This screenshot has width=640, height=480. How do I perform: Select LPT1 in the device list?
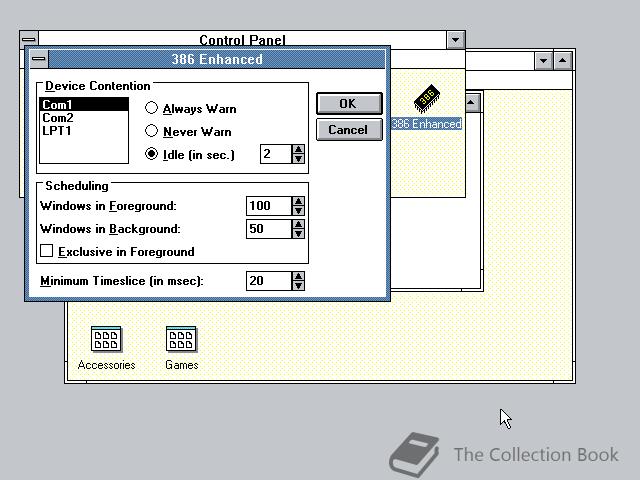coord(84,131)
